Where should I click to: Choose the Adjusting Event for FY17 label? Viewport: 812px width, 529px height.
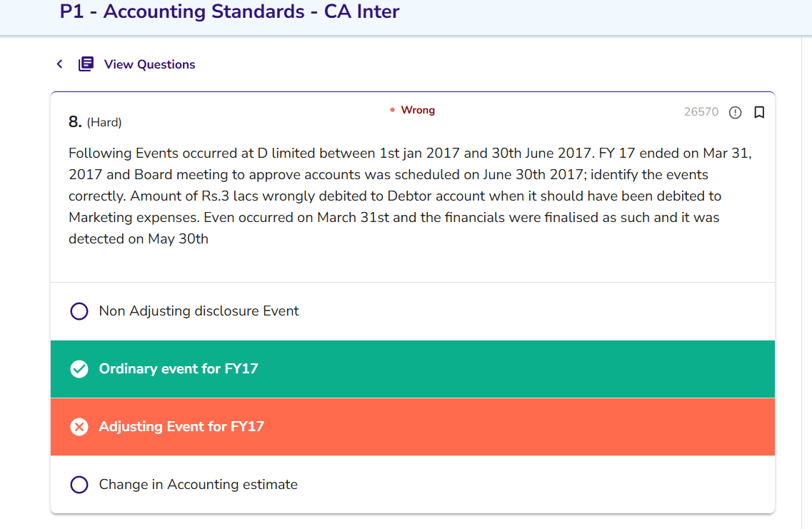(x=181, y=427)
